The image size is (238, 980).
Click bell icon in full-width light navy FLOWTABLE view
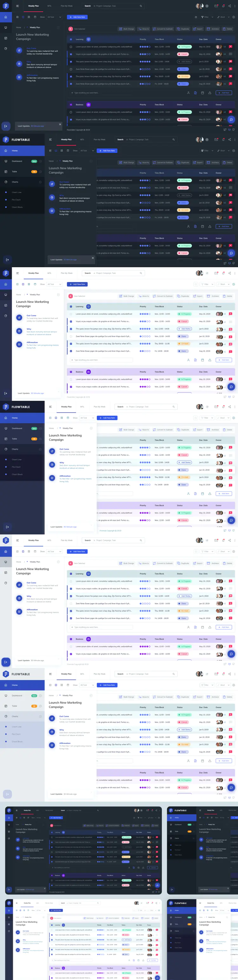click(x=223, y=407)
